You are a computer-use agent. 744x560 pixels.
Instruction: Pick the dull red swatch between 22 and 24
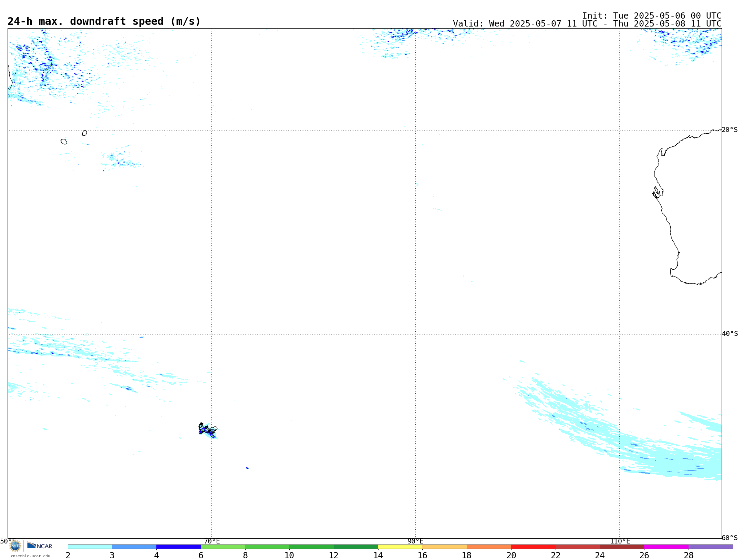[578, 547]
